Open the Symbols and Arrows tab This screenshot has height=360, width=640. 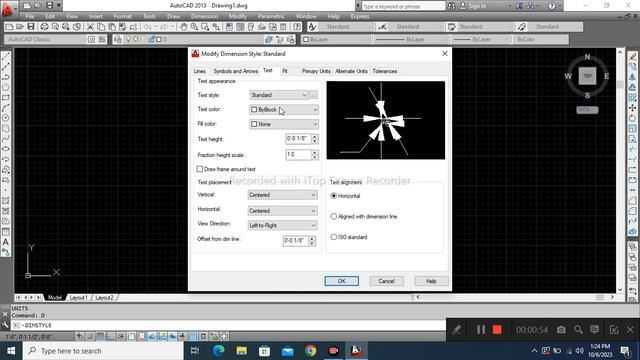click(x=236, y=71)
